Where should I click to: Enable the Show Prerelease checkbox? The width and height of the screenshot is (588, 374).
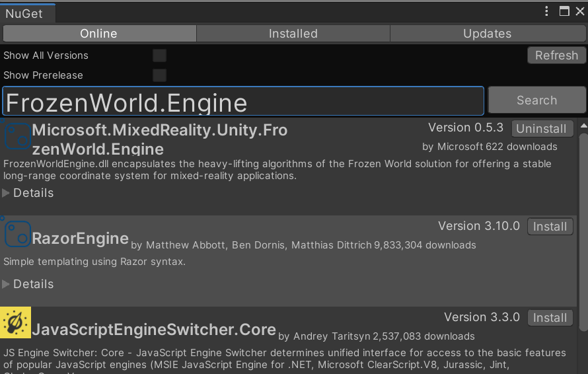tap(159, 75)
